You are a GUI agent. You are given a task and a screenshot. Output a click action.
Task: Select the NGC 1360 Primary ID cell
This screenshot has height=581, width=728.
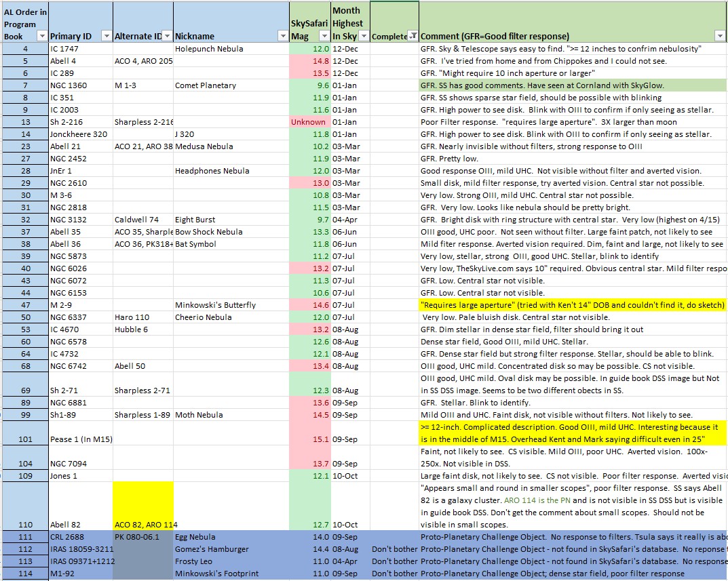click(x=80, y=85)
